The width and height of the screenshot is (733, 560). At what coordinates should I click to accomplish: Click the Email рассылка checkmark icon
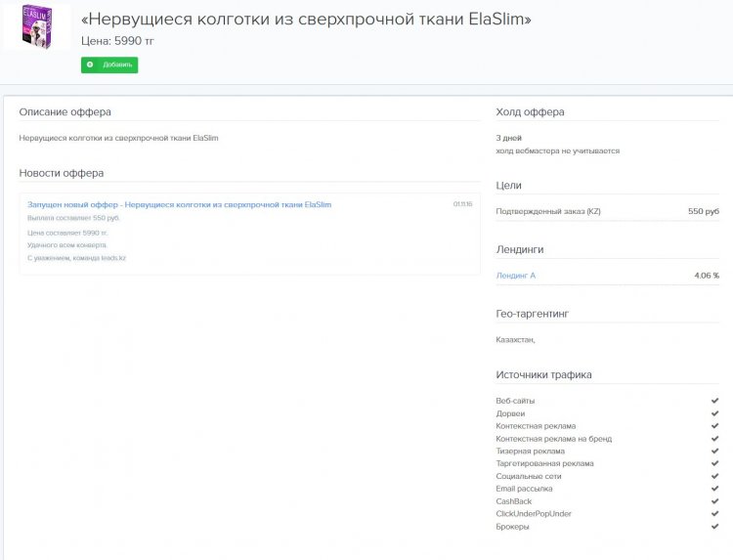(714, 489)
